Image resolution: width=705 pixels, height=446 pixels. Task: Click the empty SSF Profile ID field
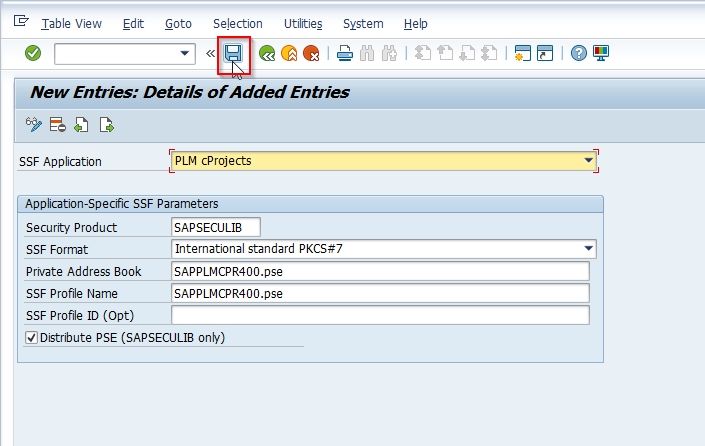(x=380, y=315)
